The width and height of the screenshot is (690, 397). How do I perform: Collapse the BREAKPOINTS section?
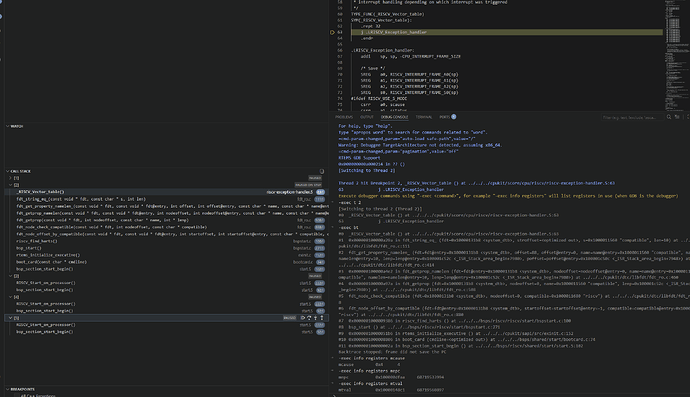tap(8, 389)
